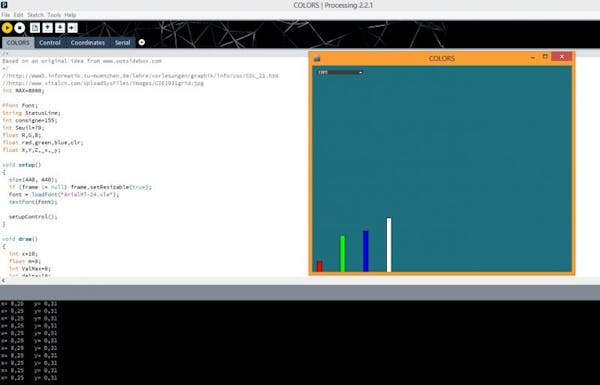
Task: Open the Tools menu
Action: (54, 15)
